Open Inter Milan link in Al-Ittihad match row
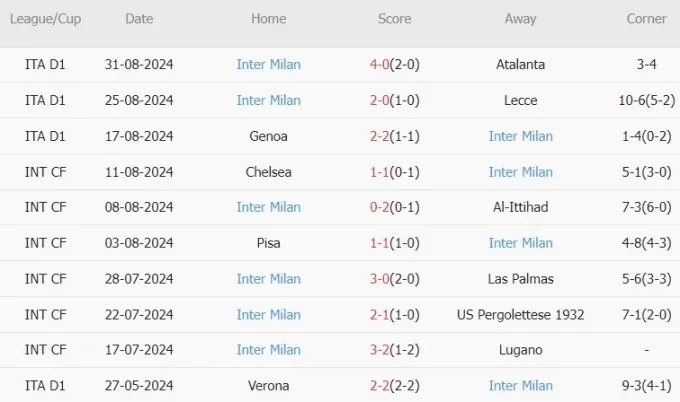Screen dimensions: 680x402 click(x=268, y=207)
